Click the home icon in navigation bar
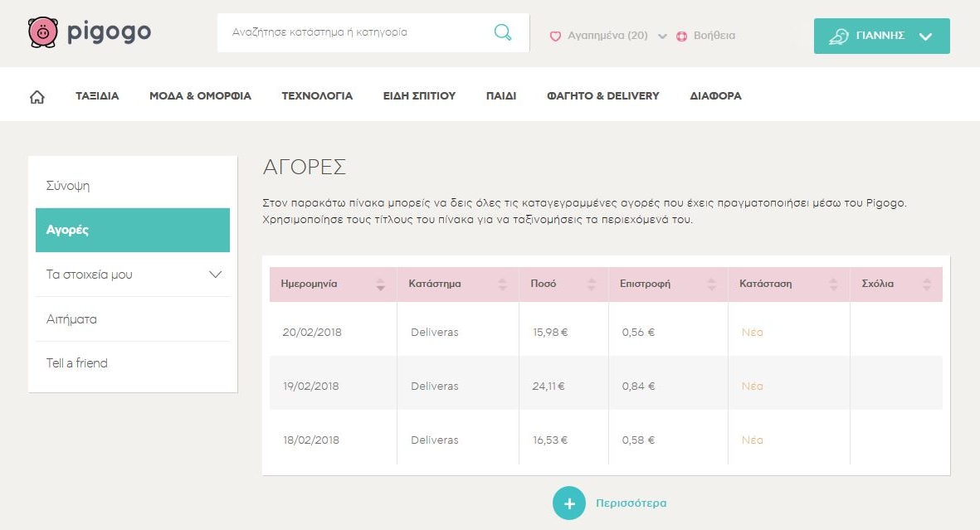The width and height of the screenshot is (980, 530). (x=37, y=97)
